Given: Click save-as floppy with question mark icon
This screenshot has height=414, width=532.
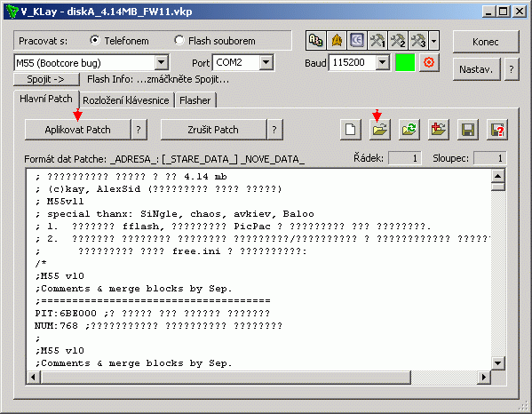Looking at the screenshot, I should point(497,130).
